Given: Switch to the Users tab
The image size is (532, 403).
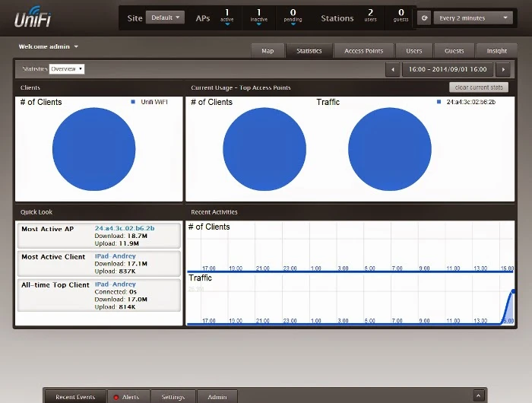Looking at the screenshot, I should (x=414, y=51).
